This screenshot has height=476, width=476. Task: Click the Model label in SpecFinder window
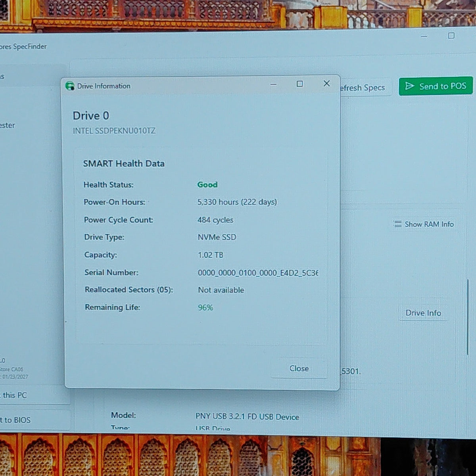123,415
